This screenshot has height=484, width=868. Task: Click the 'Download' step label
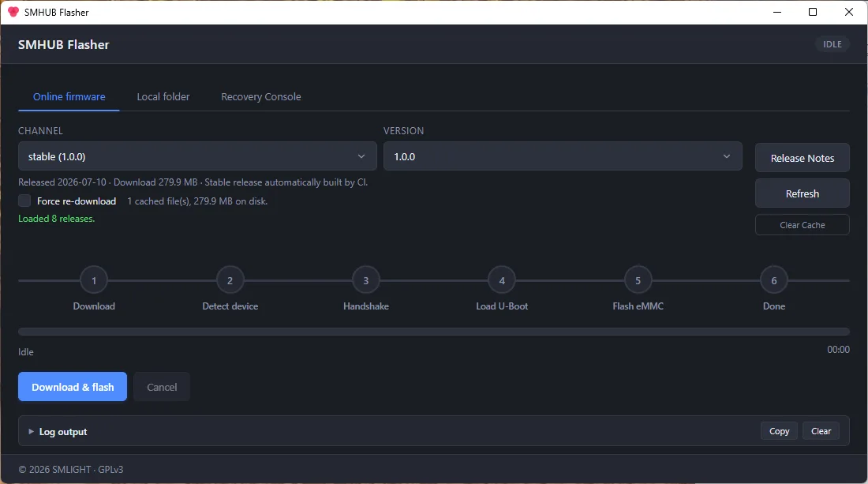coord(94,306)
